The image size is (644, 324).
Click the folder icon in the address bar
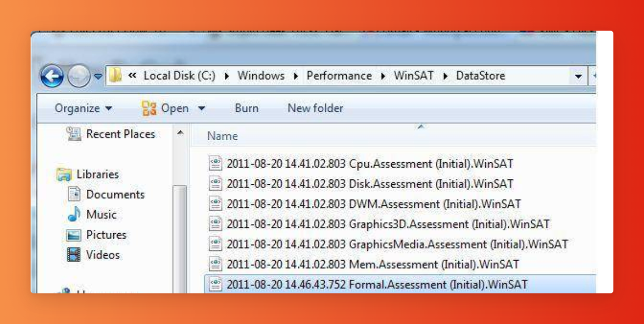pos(115,76)
